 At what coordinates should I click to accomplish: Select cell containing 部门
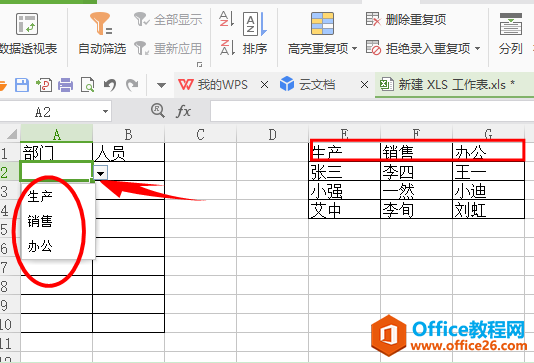tap(57, 152)
